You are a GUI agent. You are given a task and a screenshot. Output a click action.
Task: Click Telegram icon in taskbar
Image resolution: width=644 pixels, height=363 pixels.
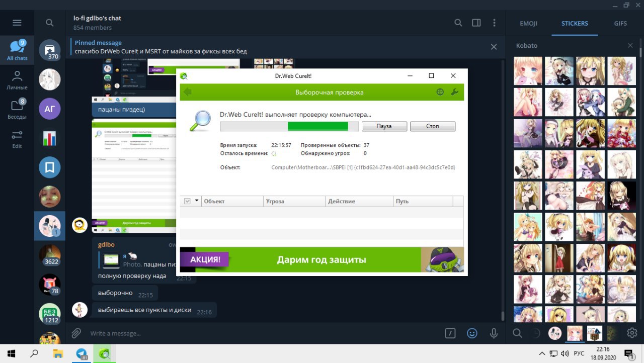click(x=82, y=353)
